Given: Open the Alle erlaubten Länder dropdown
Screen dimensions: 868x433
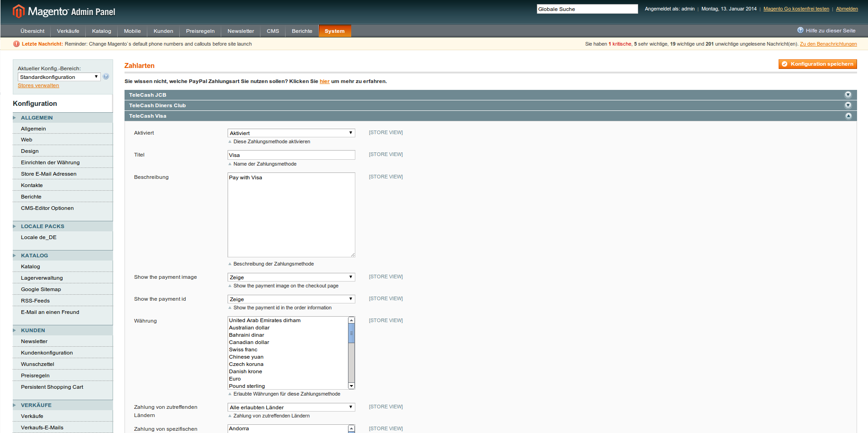Looking at the screenshot, I should point(291,407).
